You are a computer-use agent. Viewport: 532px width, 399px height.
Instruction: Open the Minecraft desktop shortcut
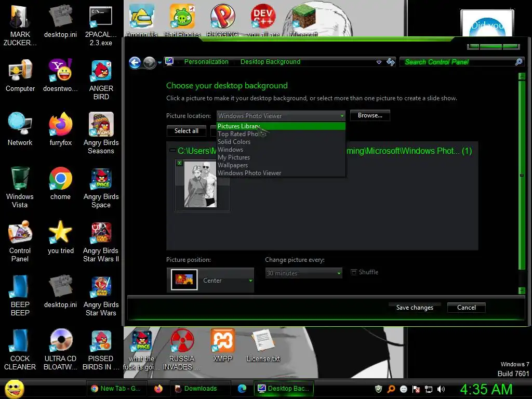(303, 20)
